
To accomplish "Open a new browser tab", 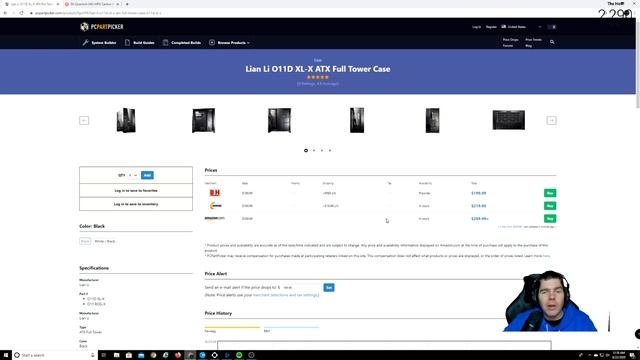I will [x=127, y=4].
